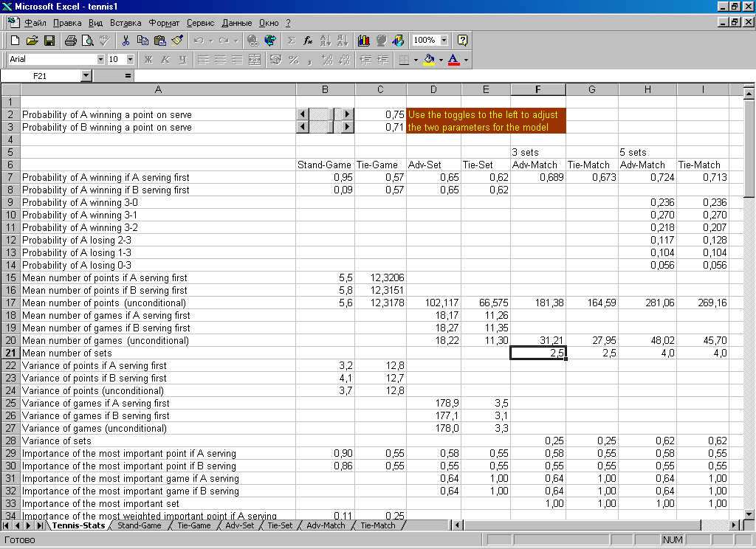The image size is (756, 549).
Task: Apply AutoSum sigma icon
Action: pos(291,41)
